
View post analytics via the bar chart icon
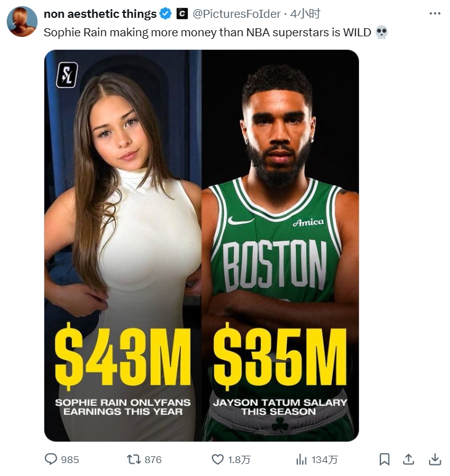click(302, 459)
